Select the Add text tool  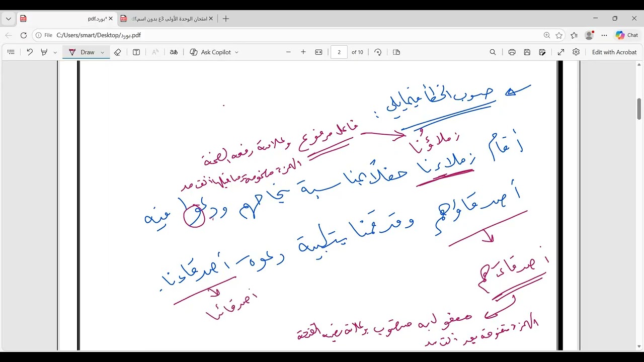click(136, 52)
